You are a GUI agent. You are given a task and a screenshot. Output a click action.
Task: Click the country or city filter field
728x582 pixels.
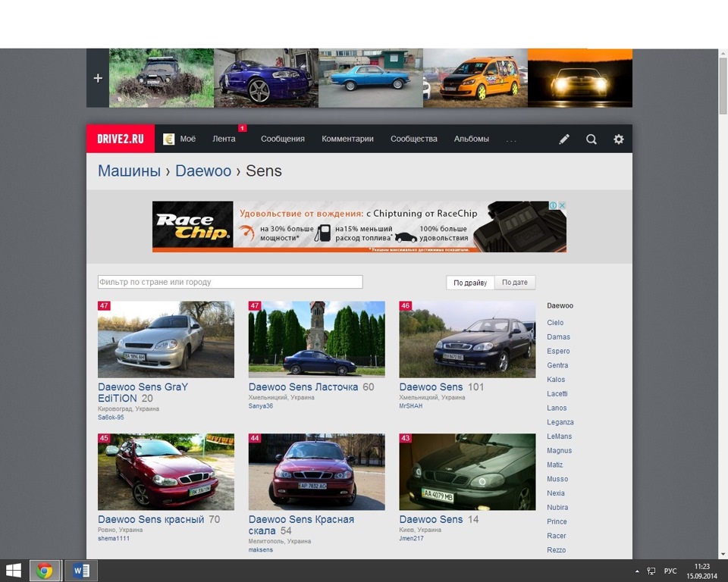tap(231, 282)
